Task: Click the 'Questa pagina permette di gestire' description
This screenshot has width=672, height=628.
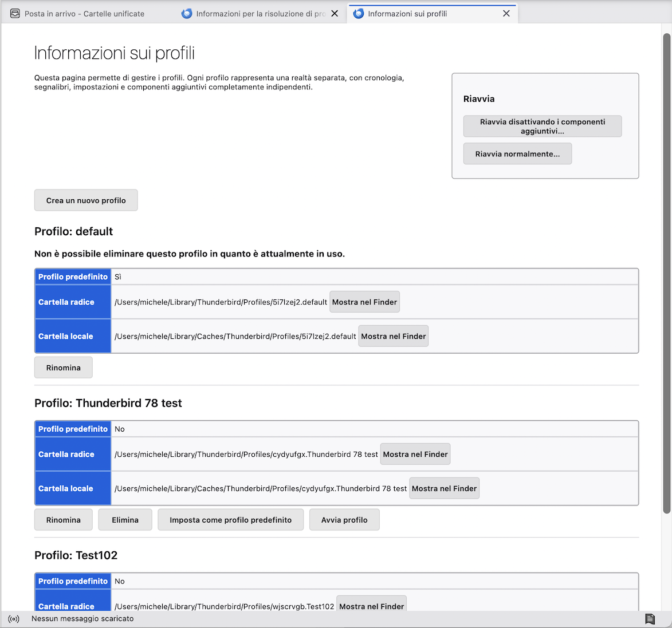Action: (x=219, y=82)
